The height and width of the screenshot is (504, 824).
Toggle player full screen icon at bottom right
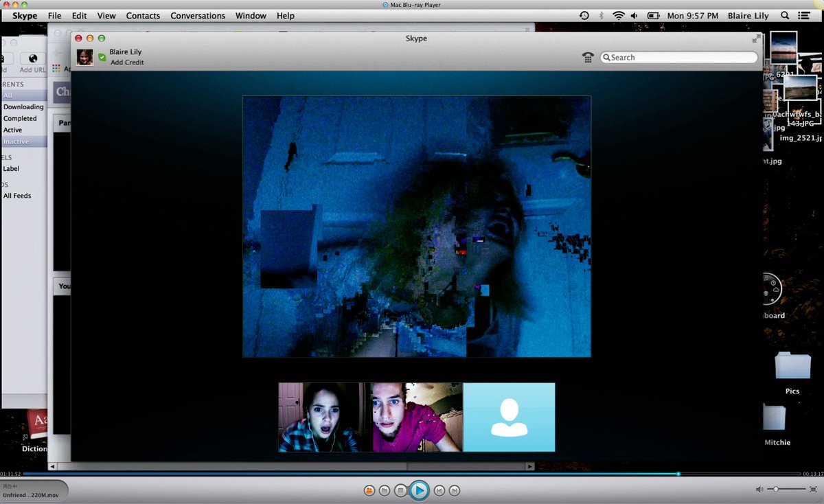pos(813,490)
